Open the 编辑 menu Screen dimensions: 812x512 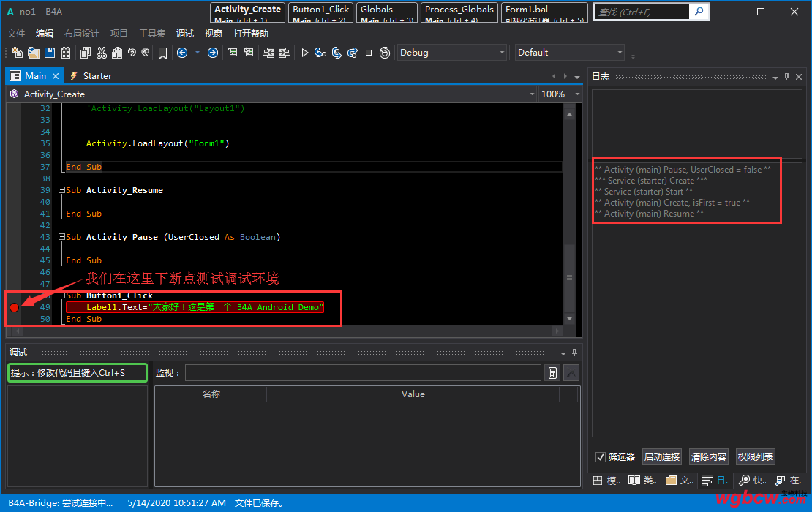click(x=45, y=34)
